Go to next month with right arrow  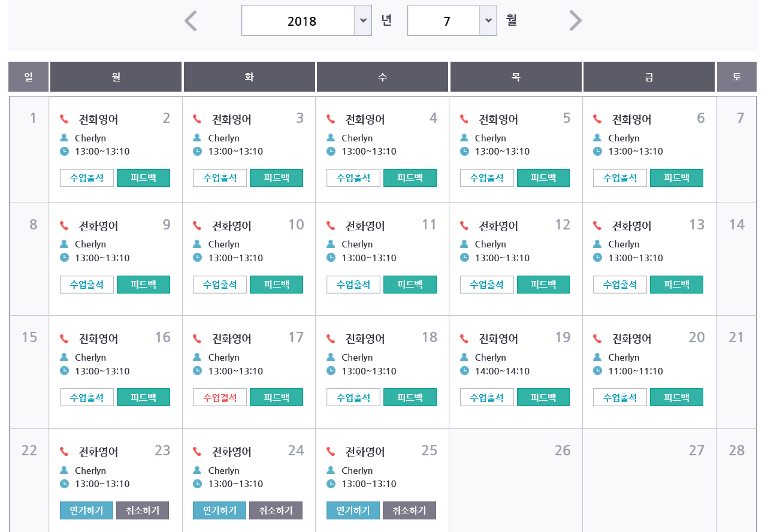click(x=575, y=21)
